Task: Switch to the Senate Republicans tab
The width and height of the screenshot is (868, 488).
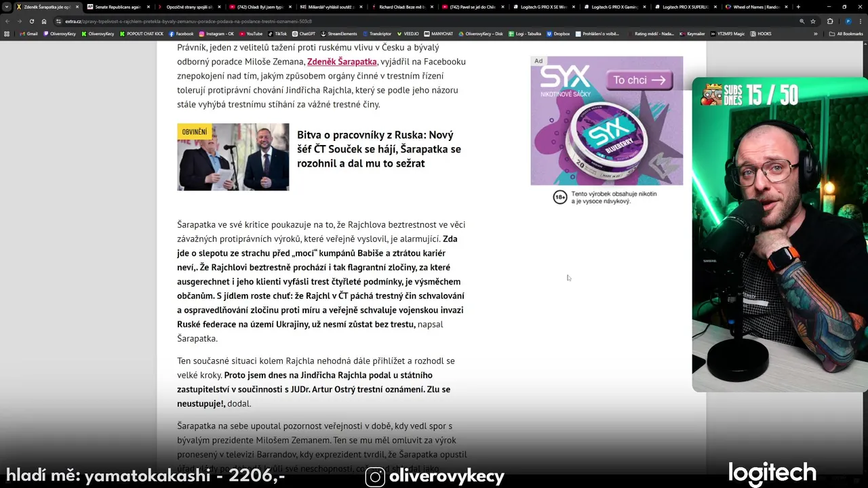Action: [118, 7]
